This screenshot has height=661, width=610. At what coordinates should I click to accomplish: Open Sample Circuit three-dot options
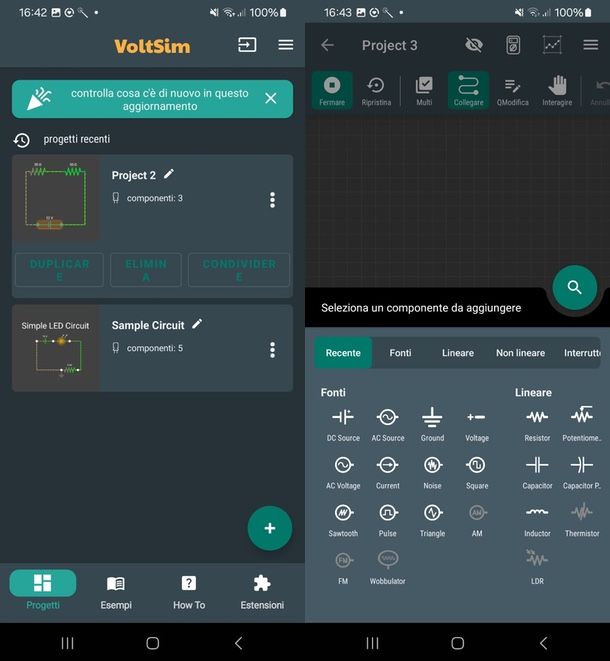pyautogui.click(x=272, y=350)
